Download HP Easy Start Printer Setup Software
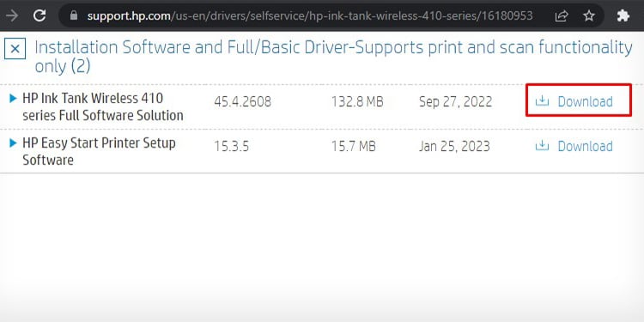The image size is (644, 322). 574,146
